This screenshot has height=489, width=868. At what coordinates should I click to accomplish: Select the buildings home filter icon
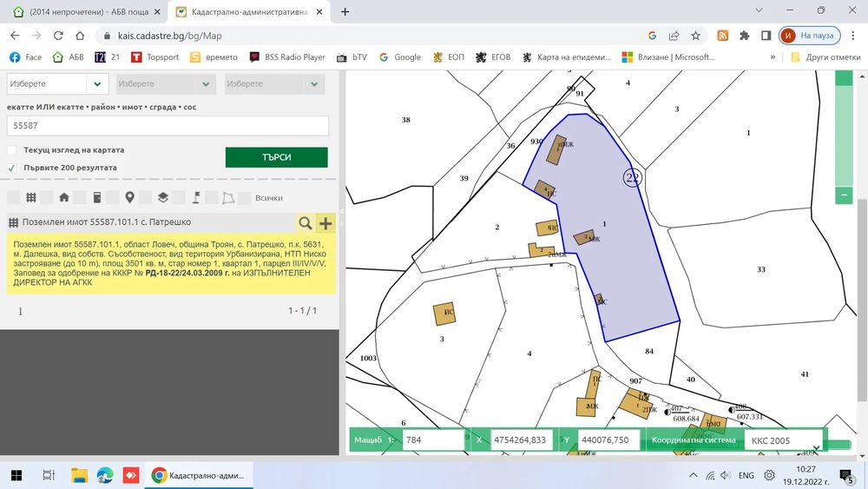click(63, 198)
